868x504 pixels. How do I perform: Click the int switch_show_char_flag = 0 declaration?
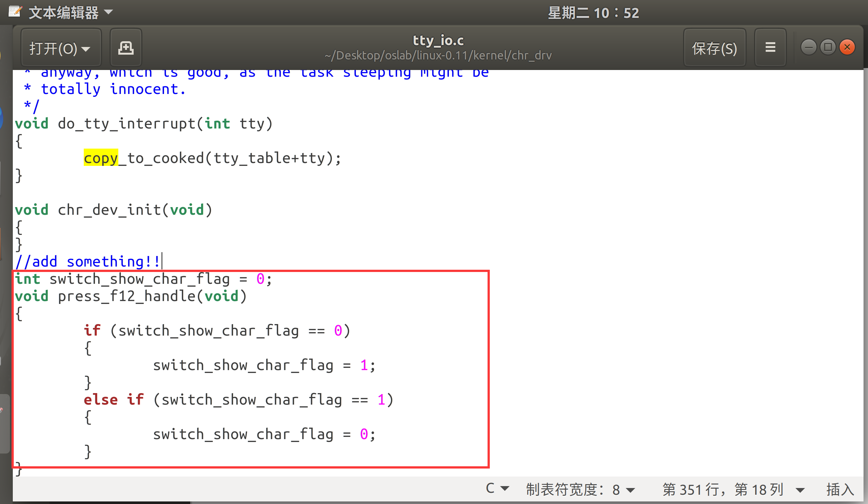143,279
